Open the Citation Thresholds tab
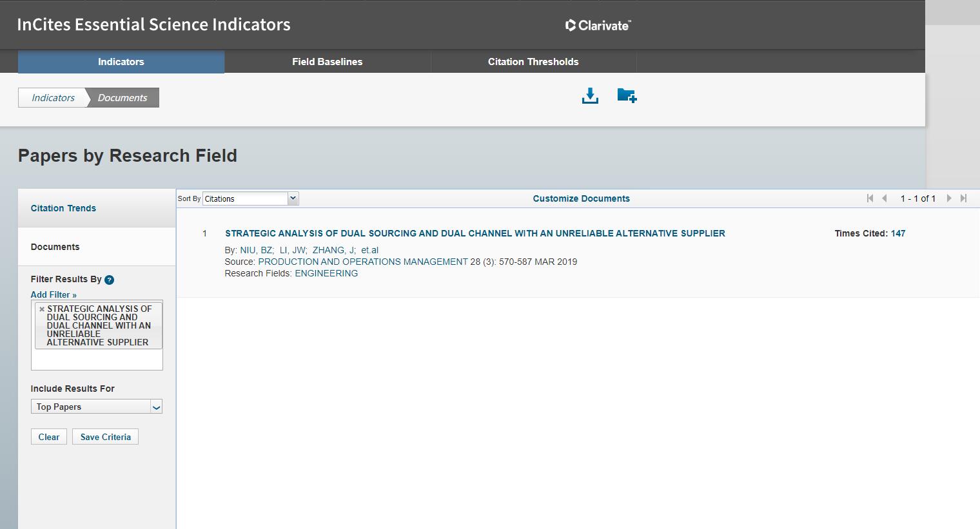 (x=533, y=62)
